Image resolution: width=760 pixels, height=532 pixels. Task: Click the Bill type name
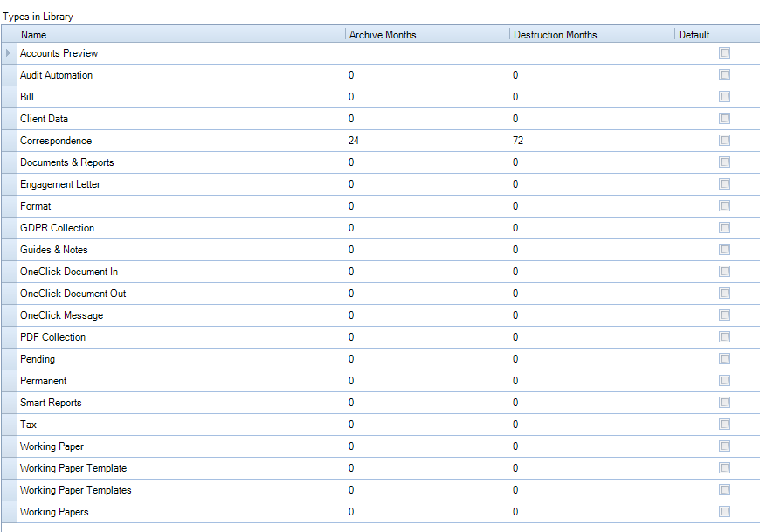click(x=27, y=96)
